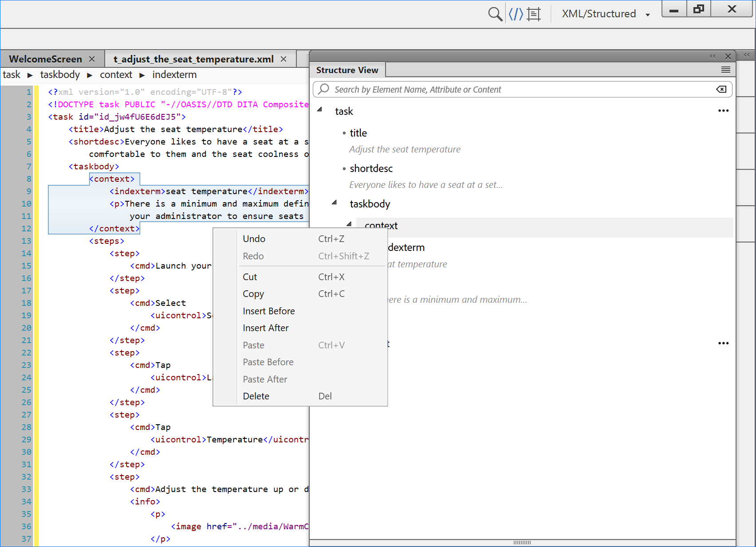
Task: Switch to XML code view icon
Action: point(516,14)
